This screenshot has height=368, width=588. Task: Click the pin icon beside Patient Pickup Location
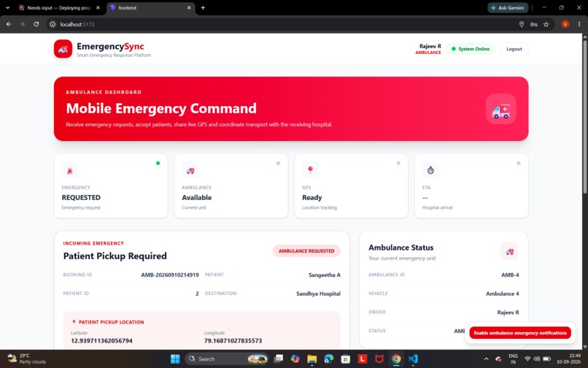74,322
